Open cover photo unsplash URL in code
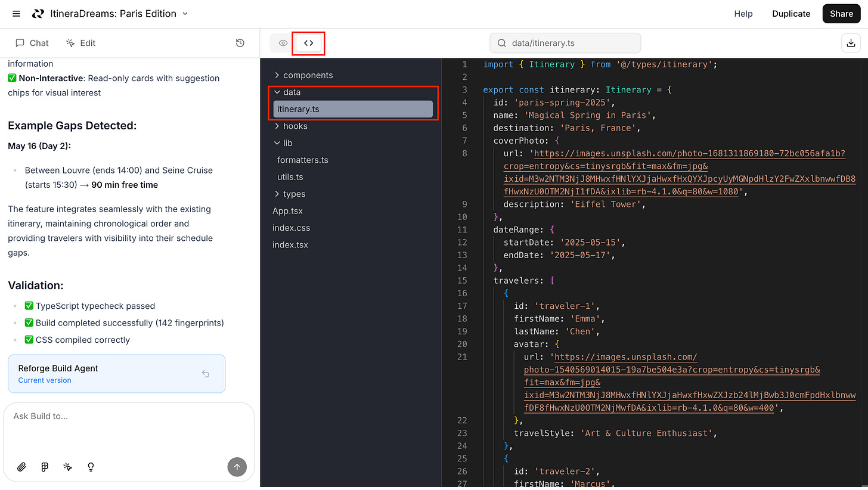Screen dimensions: 868x490 (680, 173)
